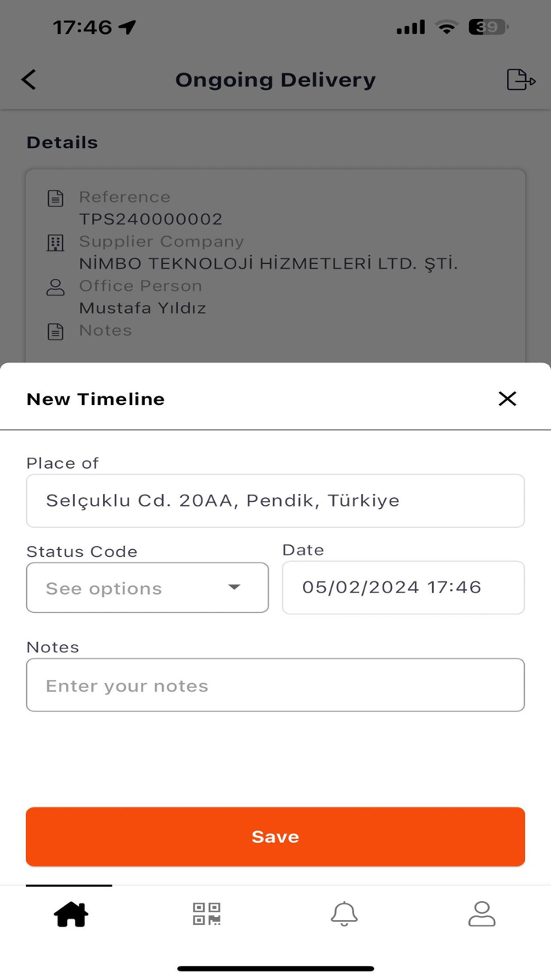The width and height of the screenshot is (551, 980).
Task: Tap the back chevron to leave Ongoing Delivery
Action: 28,80
